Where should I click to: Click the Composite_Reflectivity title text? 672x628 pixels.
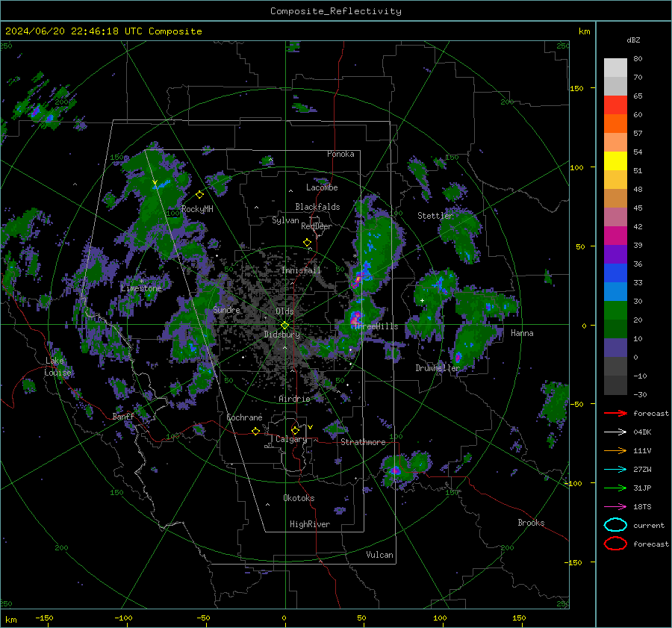point(336,11)
